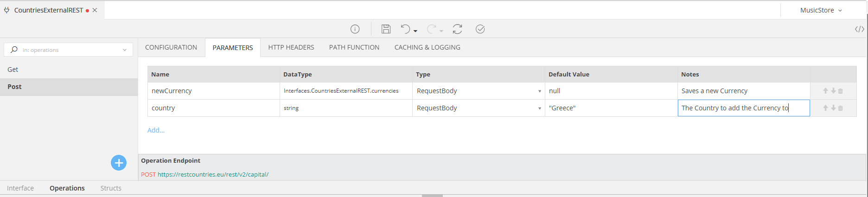Switch to the HTTP HEADERS tab

click(x=291, y=47)
